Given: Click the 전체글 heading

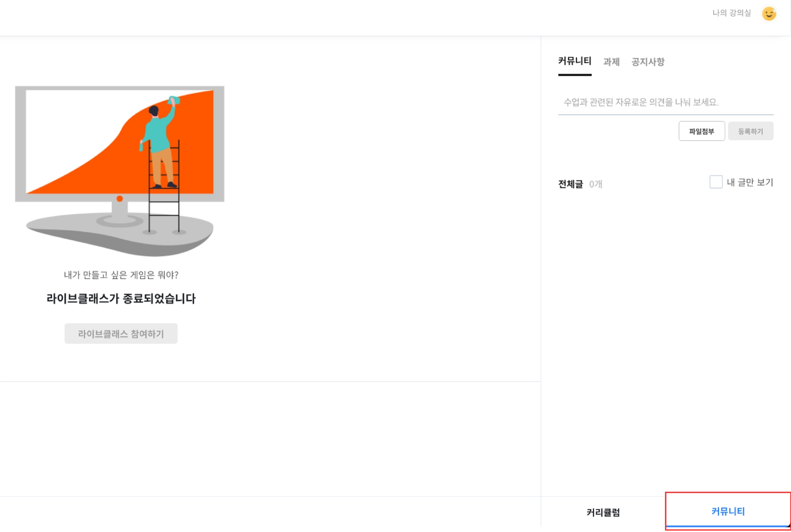Looking at the screenshot, I should [x=570, y=184].
